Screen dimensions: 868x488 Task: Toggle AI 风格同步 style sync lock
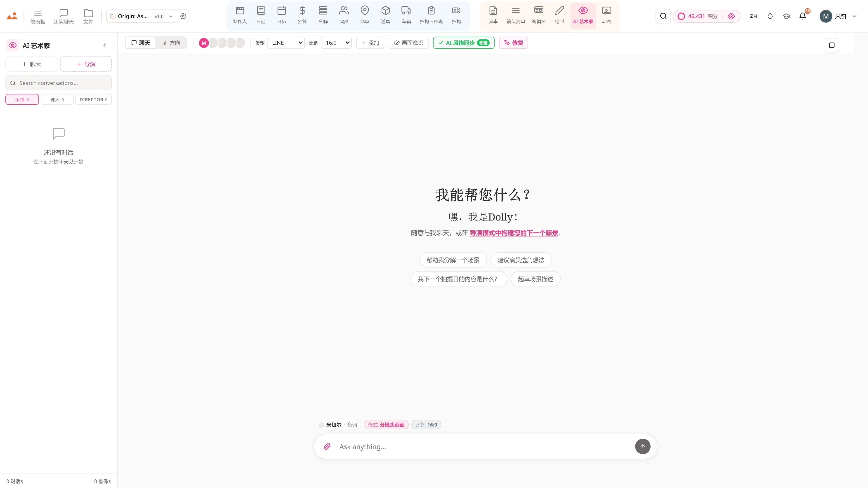464,43
